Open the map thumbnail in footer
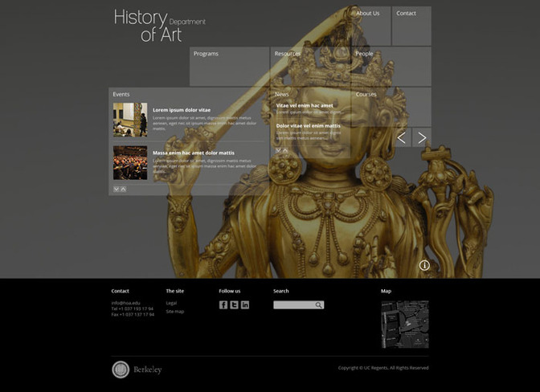Image resolution: width=540 pixels, height=392 pixels. [x=405, y=325]
